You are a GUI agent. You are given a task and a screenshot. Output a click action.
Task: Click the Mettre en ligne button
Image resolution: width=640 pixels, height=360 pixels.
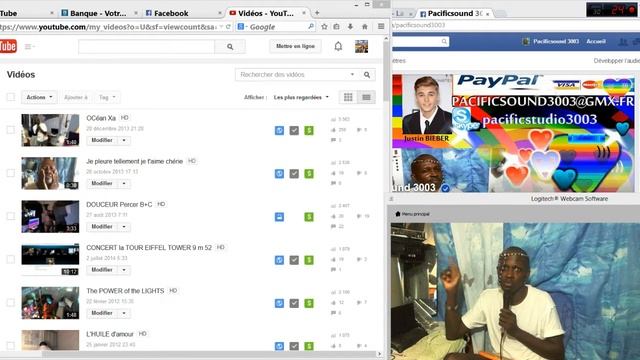(295, 46)
